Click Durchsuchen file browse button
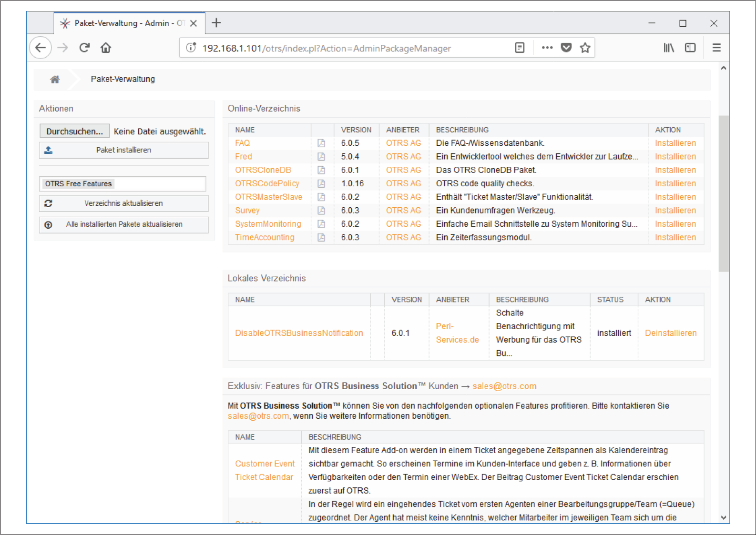Screen dimensions: 756x535 pyautogui.click(x=74, y=131)
